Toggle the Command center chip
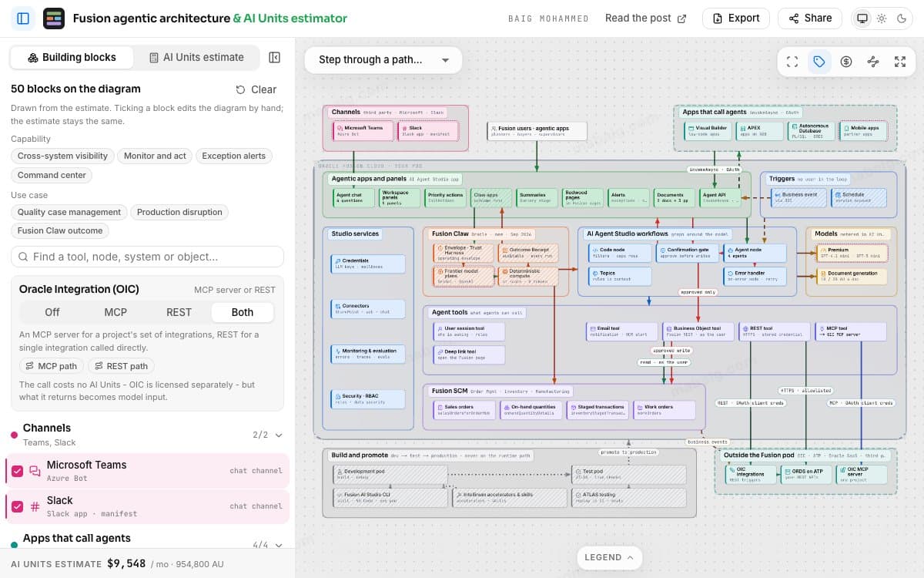The image size is (924, 578). (52, 175)
